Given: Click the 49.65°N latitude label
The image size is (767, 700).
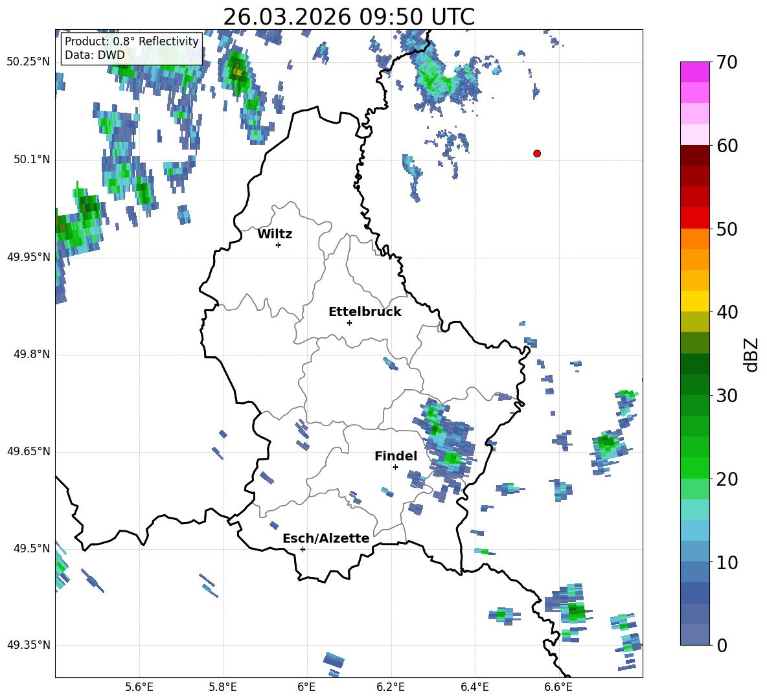Looking at the screenshot, I should point(29,451).
